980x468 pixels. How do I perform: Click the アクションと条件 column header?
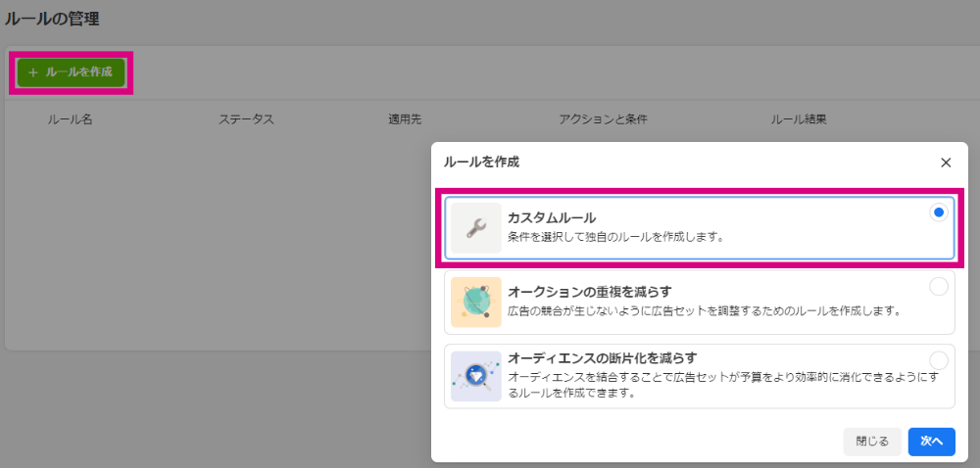tap(603, 119)
